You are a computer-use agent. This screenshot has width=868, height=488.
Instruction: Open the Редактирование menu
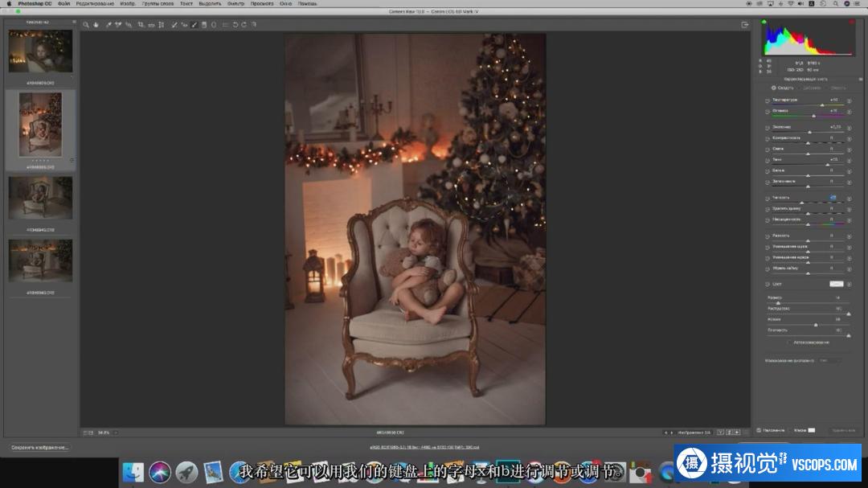point(95,4)
